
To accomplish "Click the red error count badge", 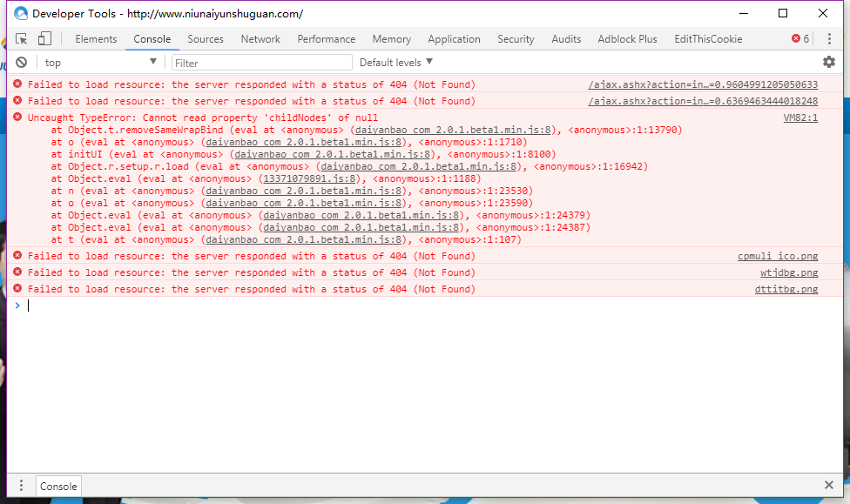I will pos(799,39).
